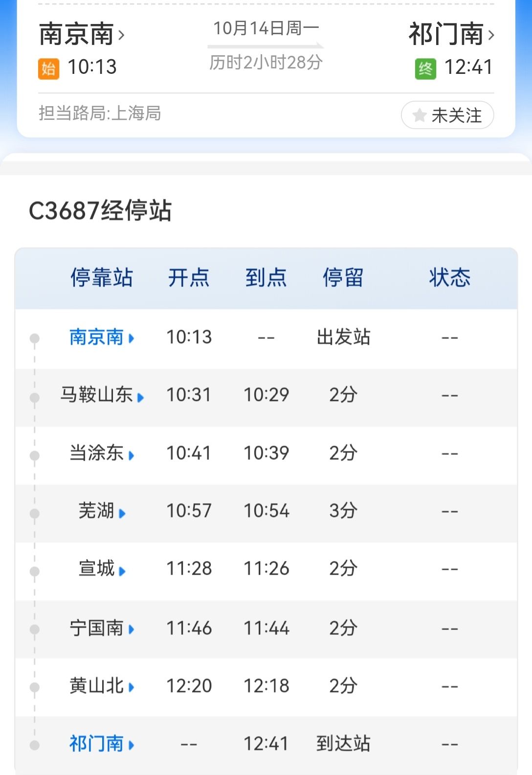This screenshot has height=775, width=532.
Task: Tap blue arrow beside 黄山北 station
Action: (x=131, y=687)
